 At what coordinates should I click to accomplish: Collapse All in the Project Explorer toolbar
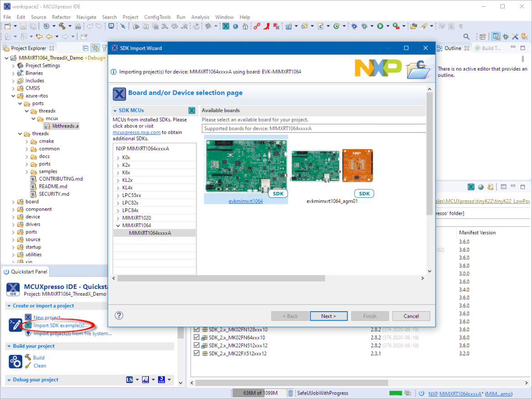pos(86,48)
